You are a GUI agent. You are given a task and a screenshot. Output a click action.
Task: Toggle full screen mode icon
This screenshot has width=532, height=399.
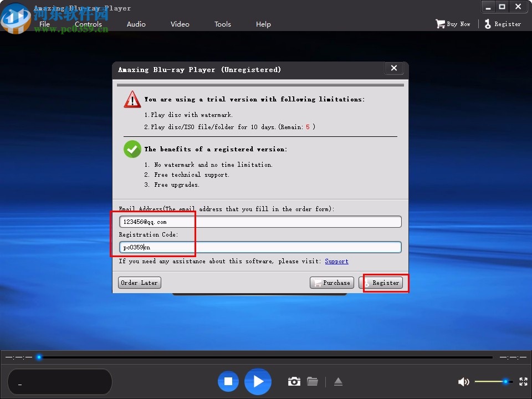524,382
